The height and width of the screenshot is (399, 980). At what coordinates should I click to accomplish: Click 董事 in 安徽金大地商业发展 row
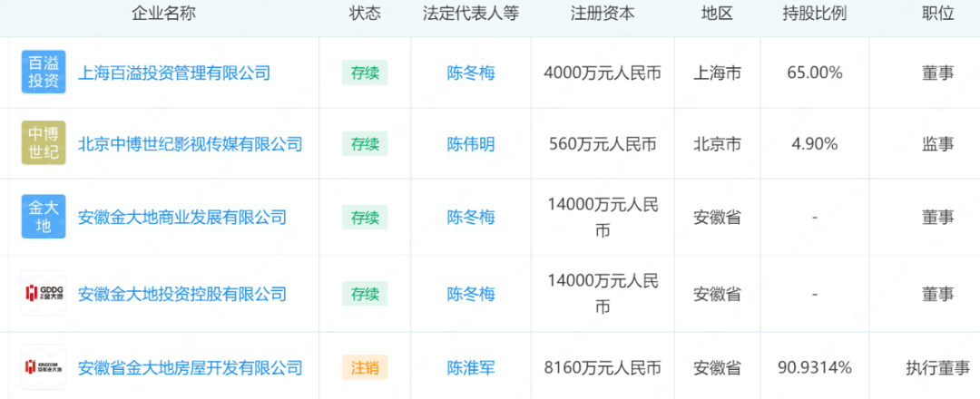937,218
